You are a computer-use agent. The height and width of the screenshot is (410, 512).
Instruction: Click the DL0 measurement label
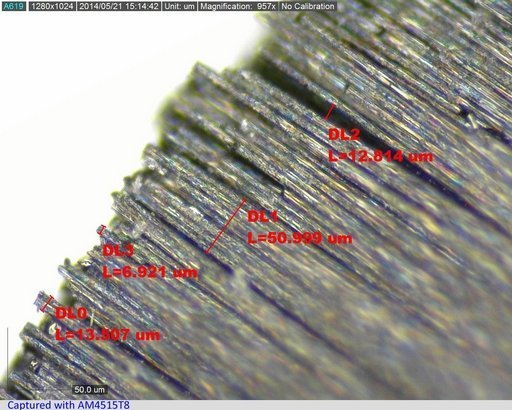tap(71, 314)
